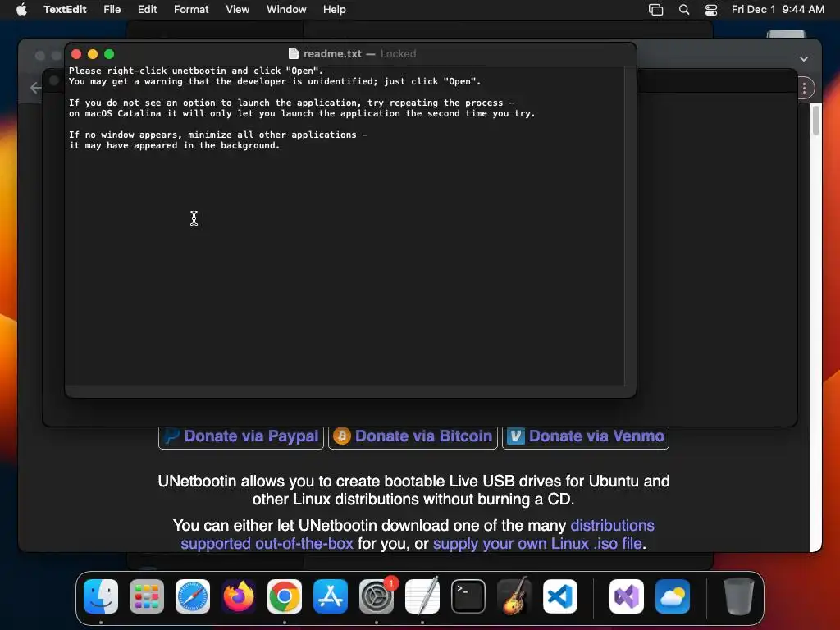This screenshot has width=840, height=630.
Task: Open the Apple menu
Action: 21,10
